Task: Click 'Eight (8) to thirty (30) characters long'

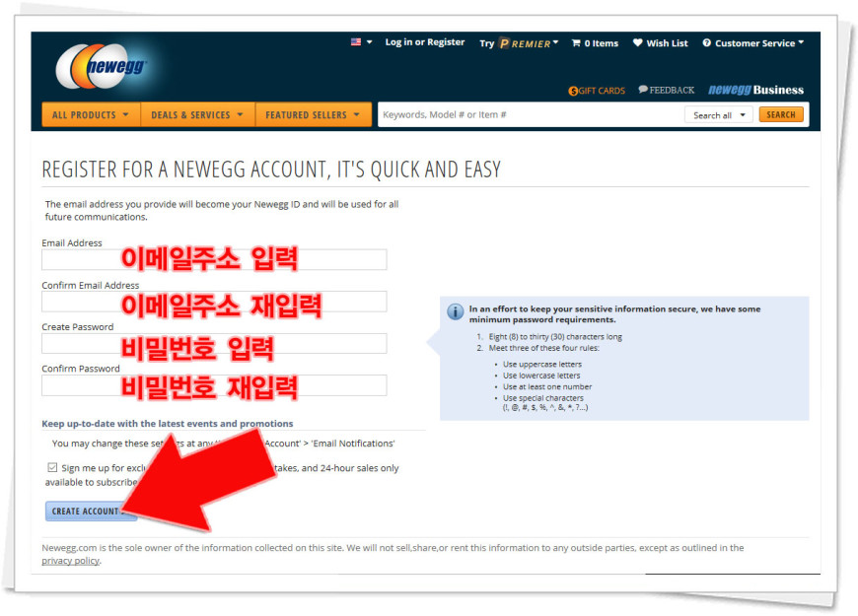Action: 555,337
